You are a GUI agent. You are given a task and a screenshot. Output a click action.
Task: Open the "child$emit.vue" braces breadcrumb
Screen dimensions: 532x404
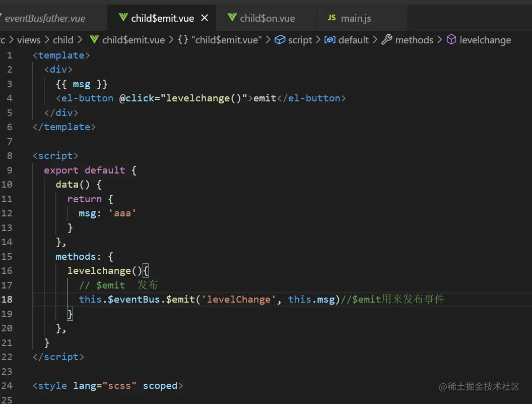(x=227, y=40)
